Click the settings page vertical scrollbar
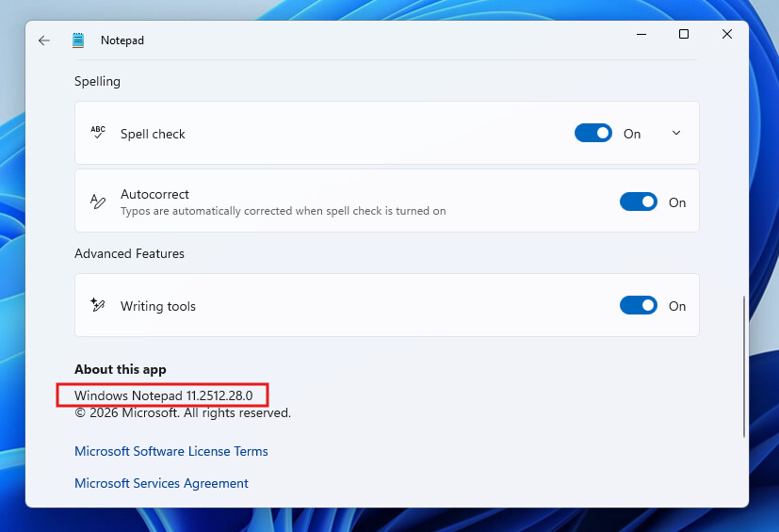The height and width of the screenshot is (532, 779). (x=744, y=367)
